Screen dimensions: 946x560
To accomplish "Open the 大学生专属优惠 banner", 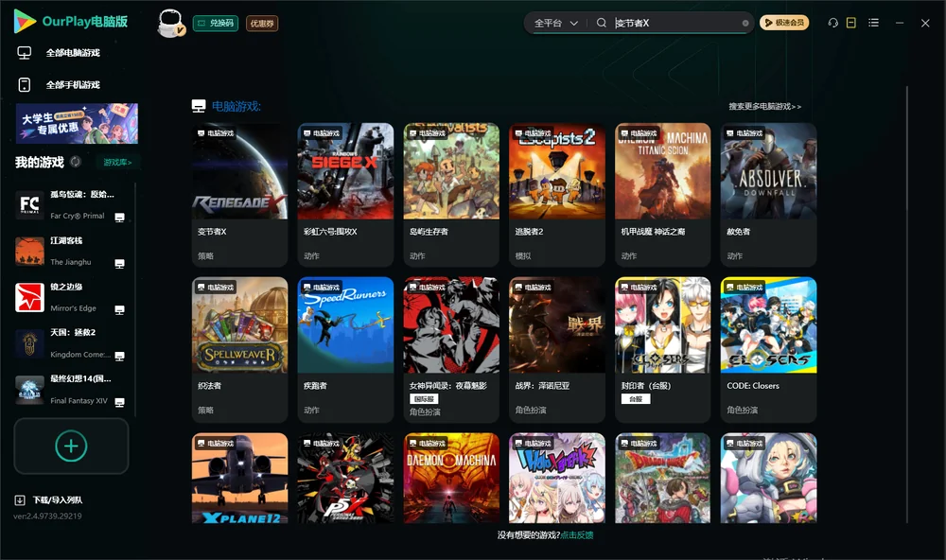I will pyautogui.click(x=77, y=123).
